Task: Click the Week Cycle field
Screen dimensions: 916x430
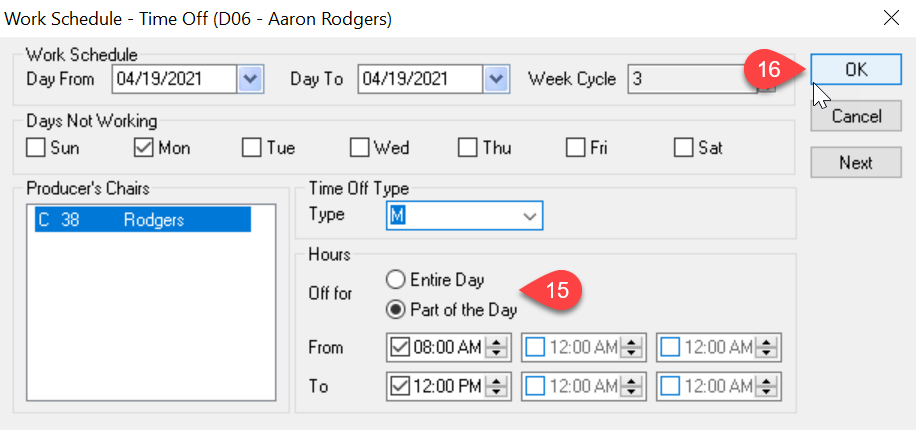Action: pos(694,78)
